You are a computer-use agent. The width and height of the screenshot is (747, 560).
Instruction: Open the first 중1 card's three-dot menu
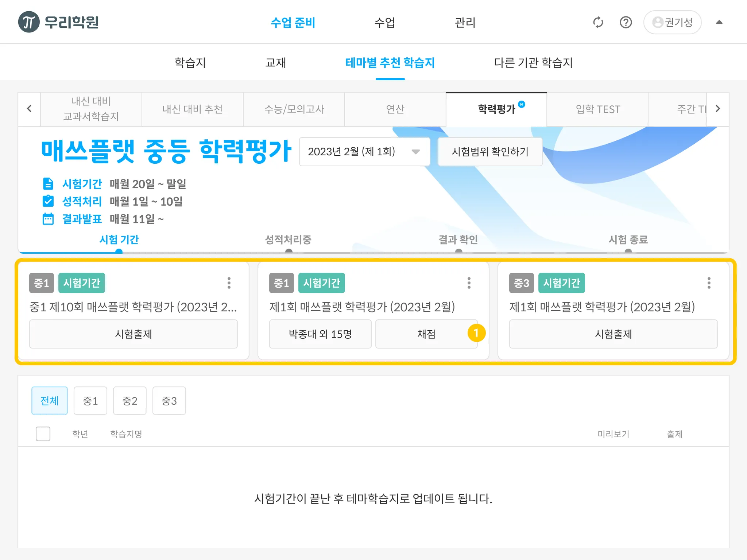229,283
